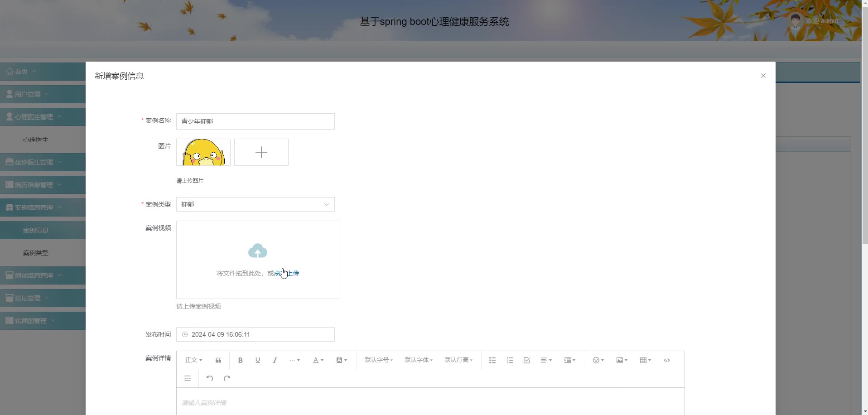Toggle italic formatting in editor

click(275, 360)
